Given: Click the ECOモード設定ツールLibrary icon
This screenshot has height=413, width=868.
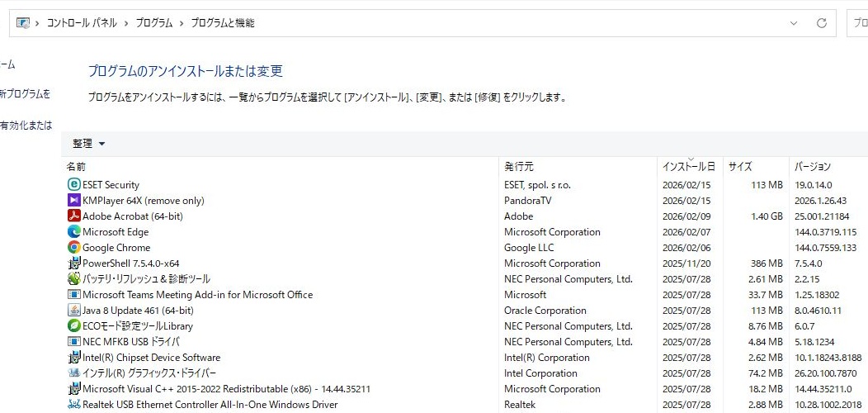Looking at the screenshot, I should (x=74, y=326).
